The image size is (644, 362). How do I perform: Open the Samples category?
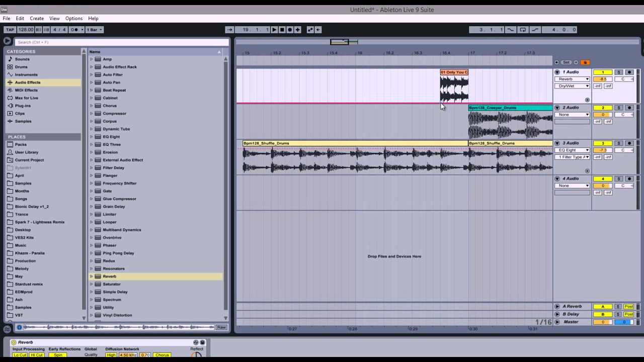pos(23,121)
